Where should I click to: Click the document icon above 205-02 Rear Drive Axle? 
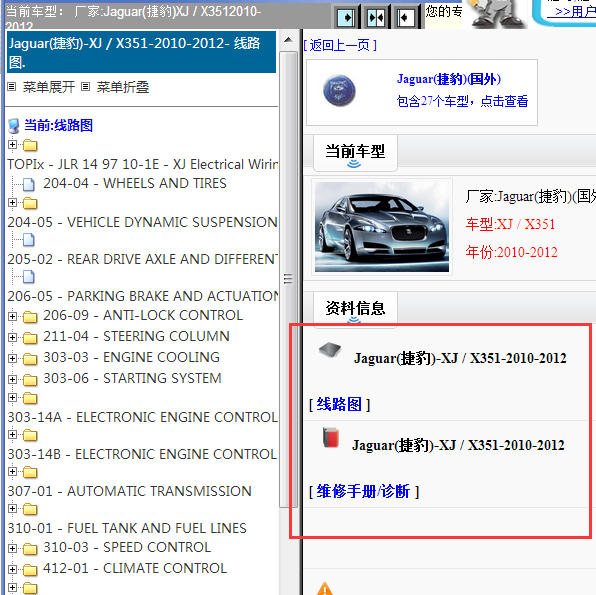(x=29, y=240)
